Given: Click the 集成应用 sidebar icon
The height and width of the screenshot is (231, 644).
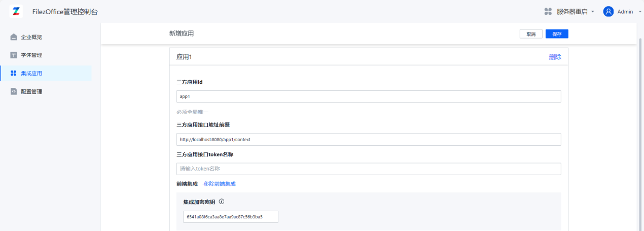Looking at the screenshot, I should pyautogui.click(x=14, y=73).
